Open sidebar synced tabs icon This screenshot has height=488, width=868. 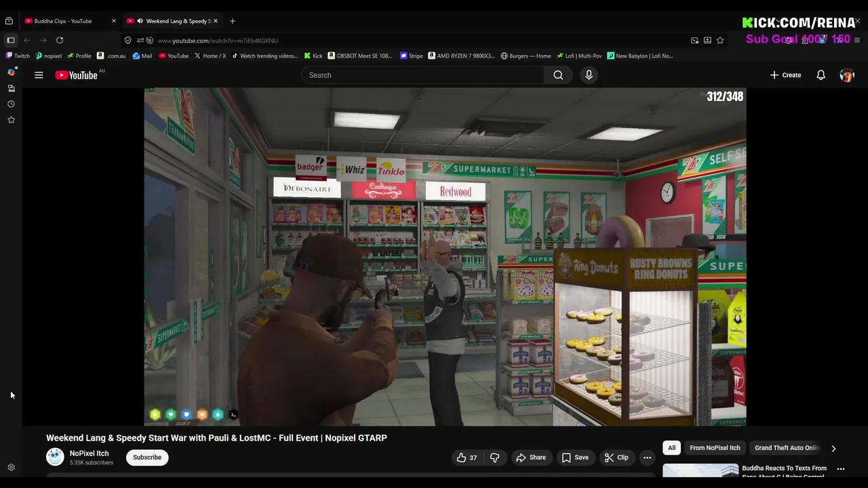11,88
